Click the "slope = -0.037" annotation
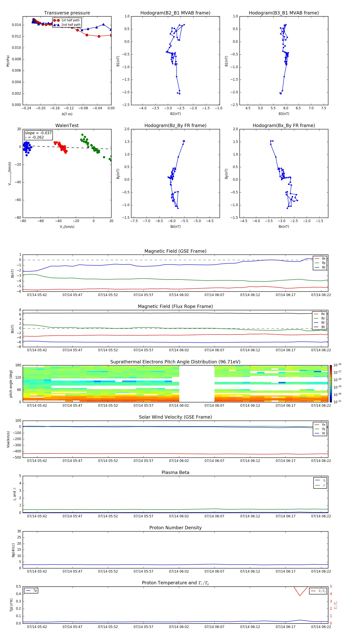 click(x=38, y=133)
